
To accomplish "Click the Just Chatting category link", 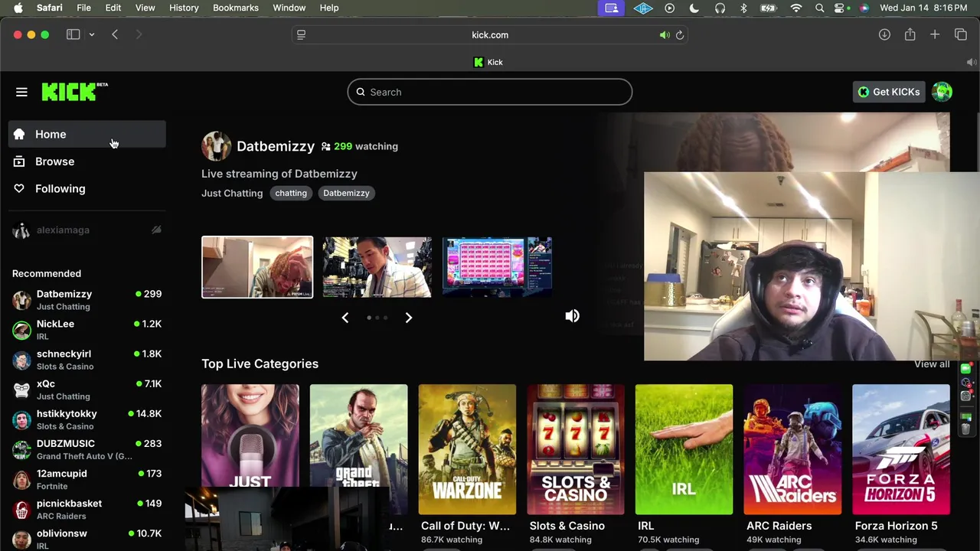I will tap(232, 193).
